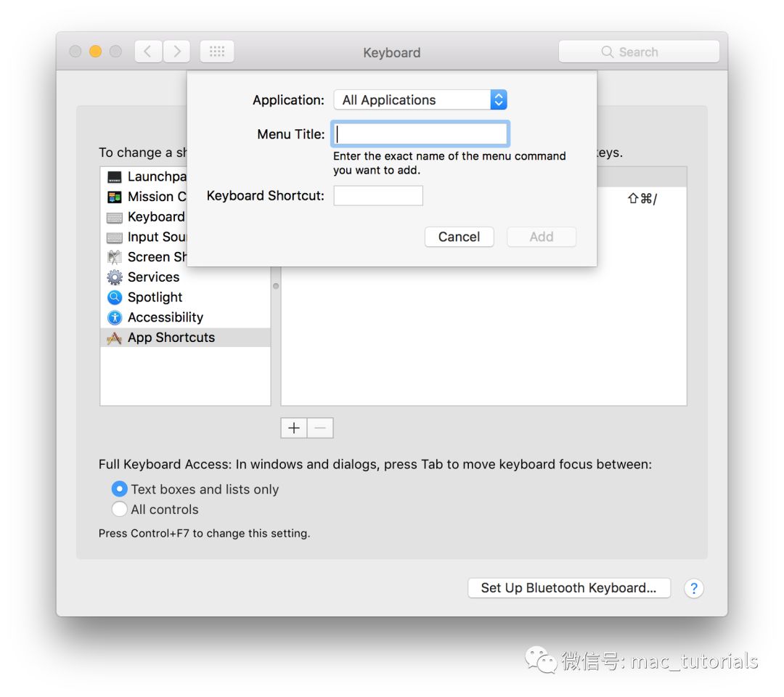Select the Accessibility icon in the list
Image resolution: width=784 pixels, height=697 pixels.
(115, 318)
